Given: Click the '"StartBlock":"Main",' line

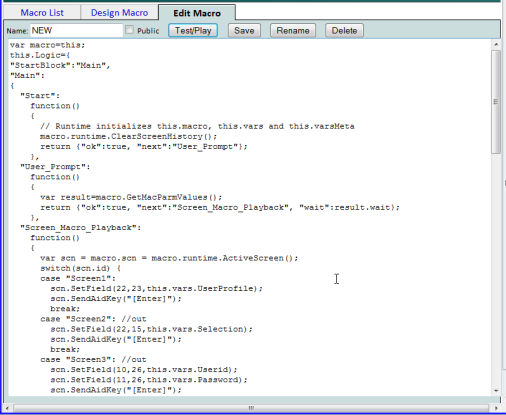Looking at the screenshot, I should coord(60,65).
